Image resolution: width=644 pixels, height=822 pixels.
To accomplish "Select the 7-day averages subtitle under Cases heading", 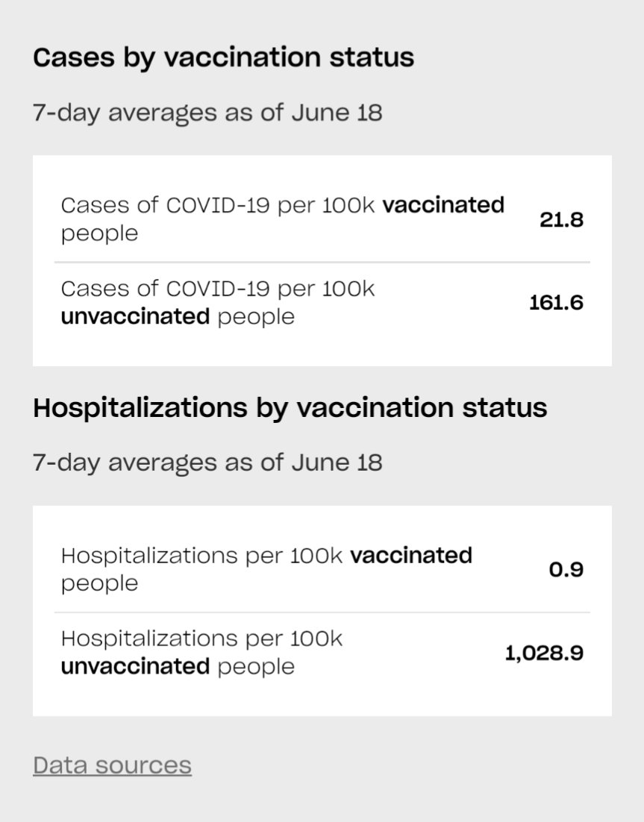I will [x=207, y=112].
